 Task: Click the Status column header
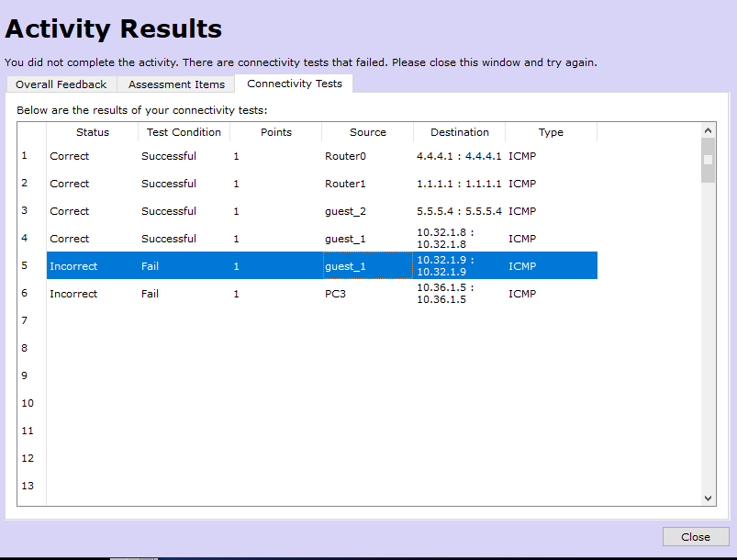coord(92,132)
